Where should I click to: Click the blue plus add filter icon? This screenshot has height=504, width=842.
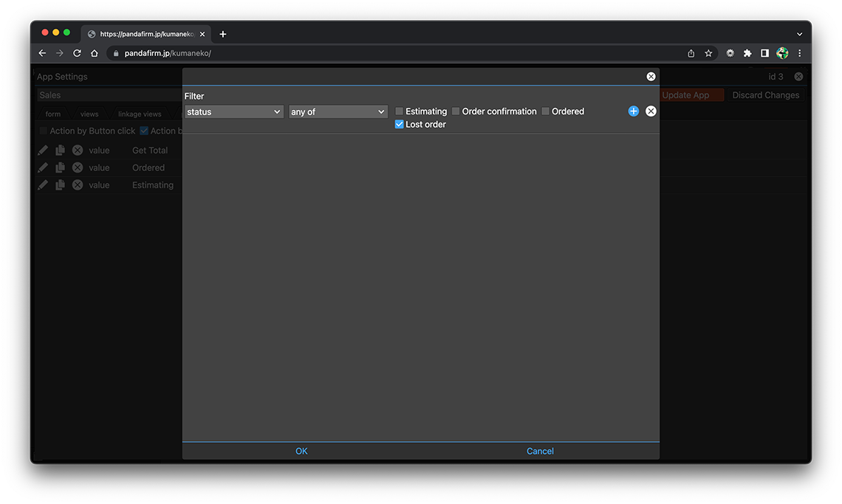[633, 111]
